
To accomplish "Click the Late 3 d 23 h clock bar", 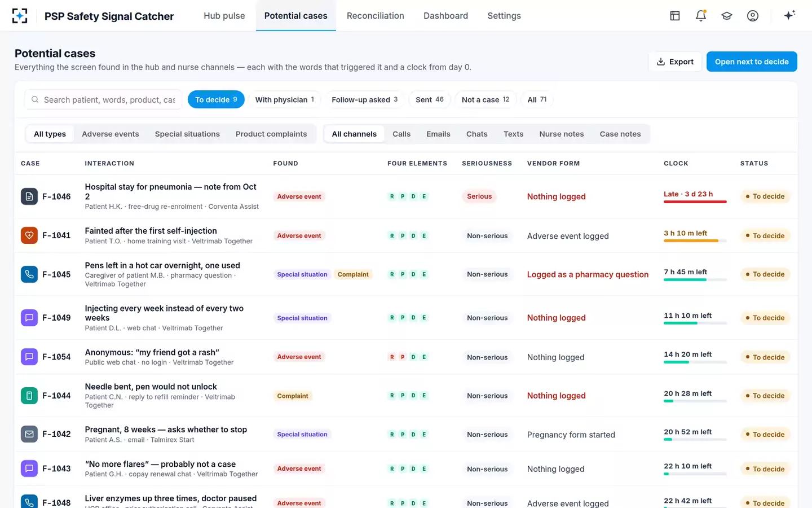I will (x=695, y=202).
